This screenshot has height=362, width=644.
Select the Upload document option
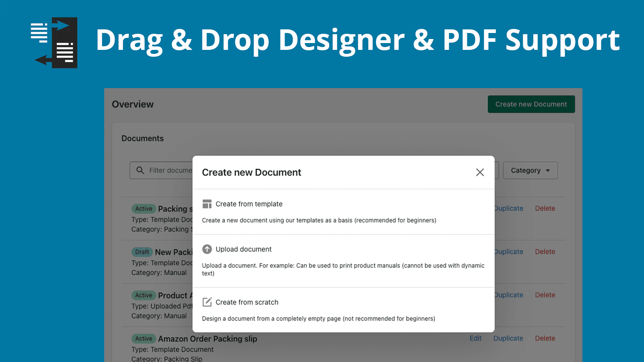click(244, 249)
